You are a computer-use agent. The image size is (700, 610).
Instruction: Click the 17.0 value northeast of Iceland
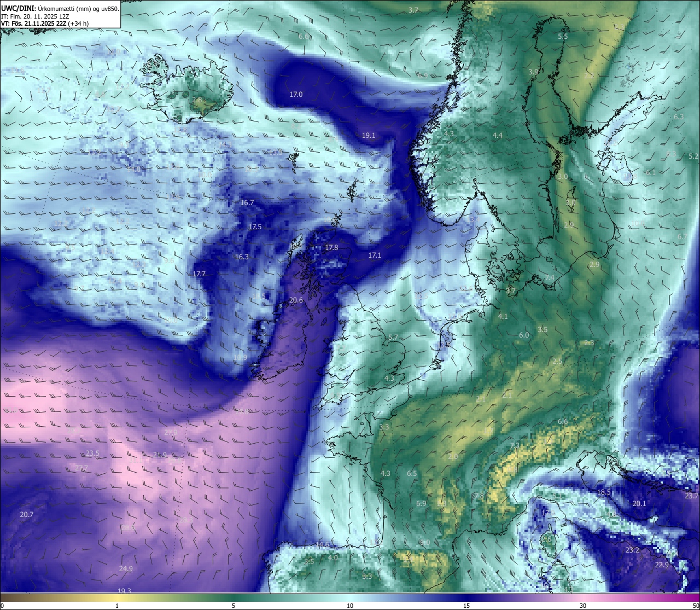pos(296,95)
